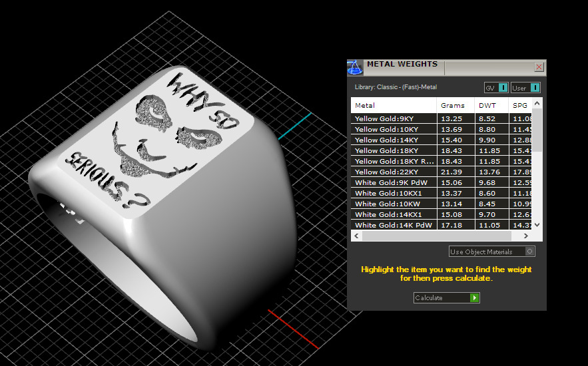Click the Metal Weights scale icon
The image size is (588, 366).
pos(355,68)
